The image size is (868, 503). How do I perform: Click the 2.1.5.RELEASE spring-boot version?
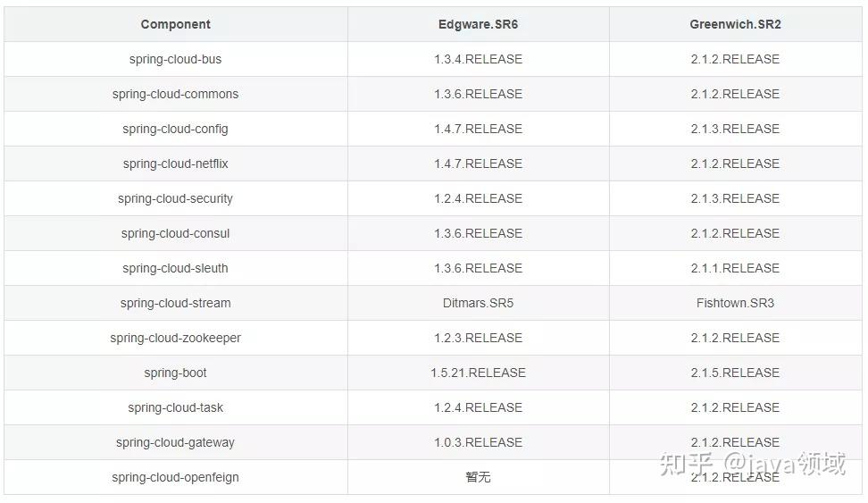click(735, 373)
